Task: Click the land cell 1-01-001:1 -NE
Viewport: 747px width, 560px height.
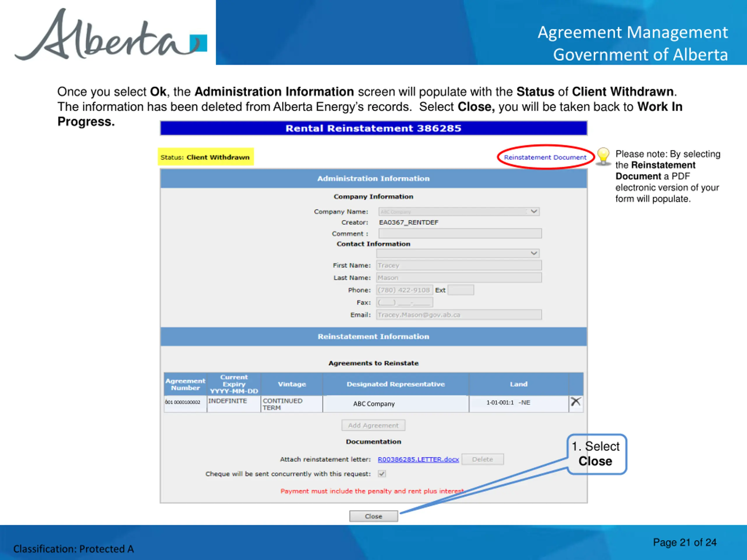Action: 519,404
